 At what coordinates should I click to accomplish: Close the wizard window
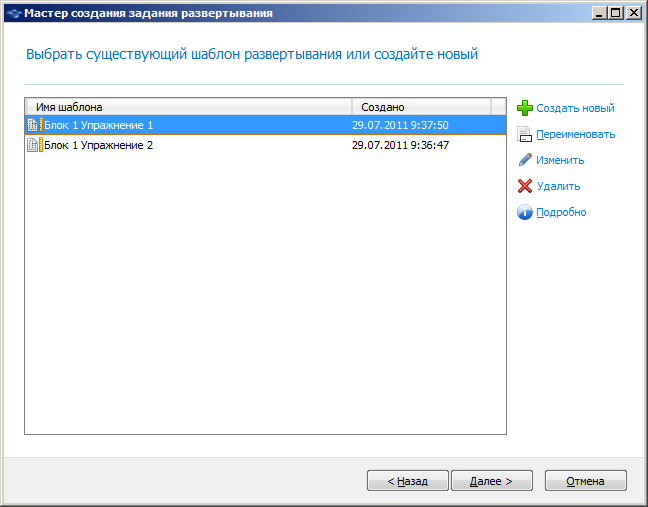pyautogui.click(x=633, y=13)
